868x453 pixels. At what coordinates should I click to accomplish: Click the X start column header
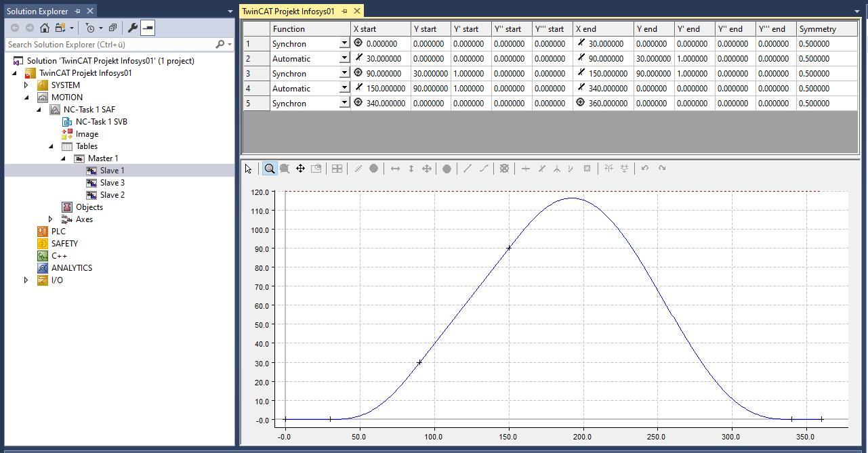pos(381,29)
